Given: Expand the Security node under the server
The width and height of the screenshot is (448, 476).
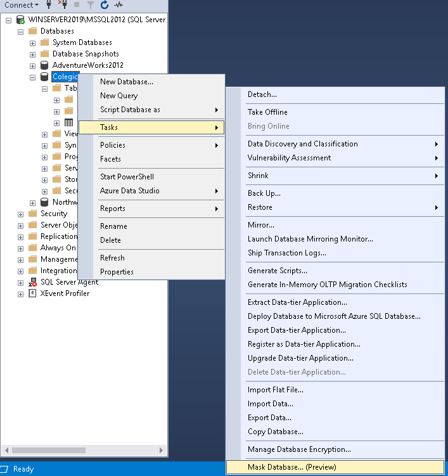Looking at the screenshot, I should (20, 214).
